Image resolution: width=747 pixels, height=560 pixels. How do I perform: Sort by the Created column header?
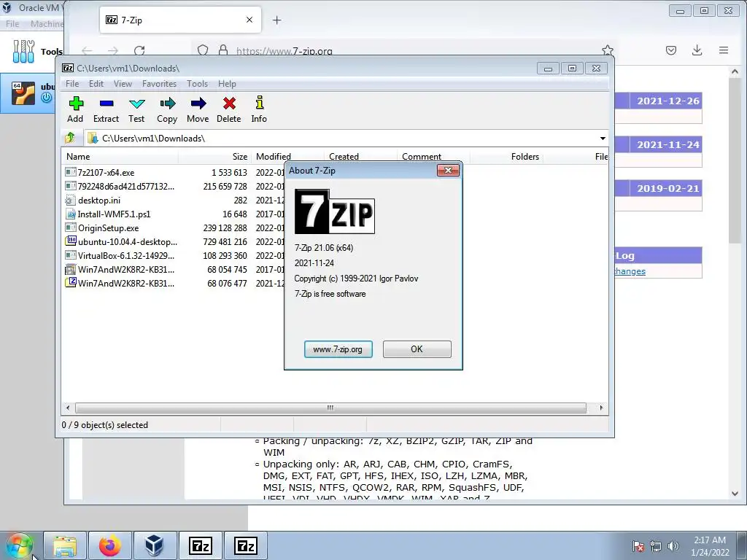coord(360,157)
